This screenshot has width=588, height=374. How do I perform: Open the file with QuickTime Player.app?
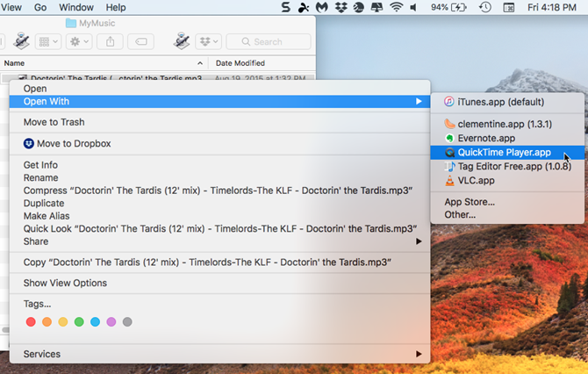click(x=507, y=152)
